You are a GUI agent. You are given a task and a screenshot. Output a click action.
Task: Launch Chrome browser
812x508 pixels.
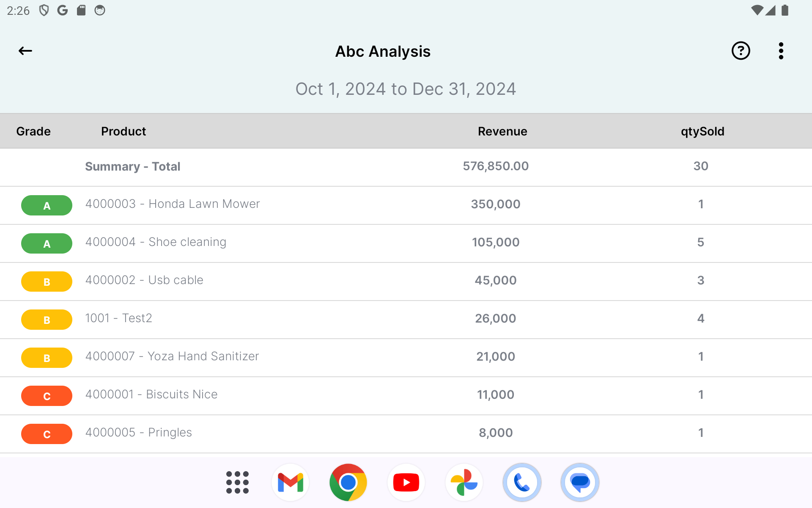coord(348,482)
